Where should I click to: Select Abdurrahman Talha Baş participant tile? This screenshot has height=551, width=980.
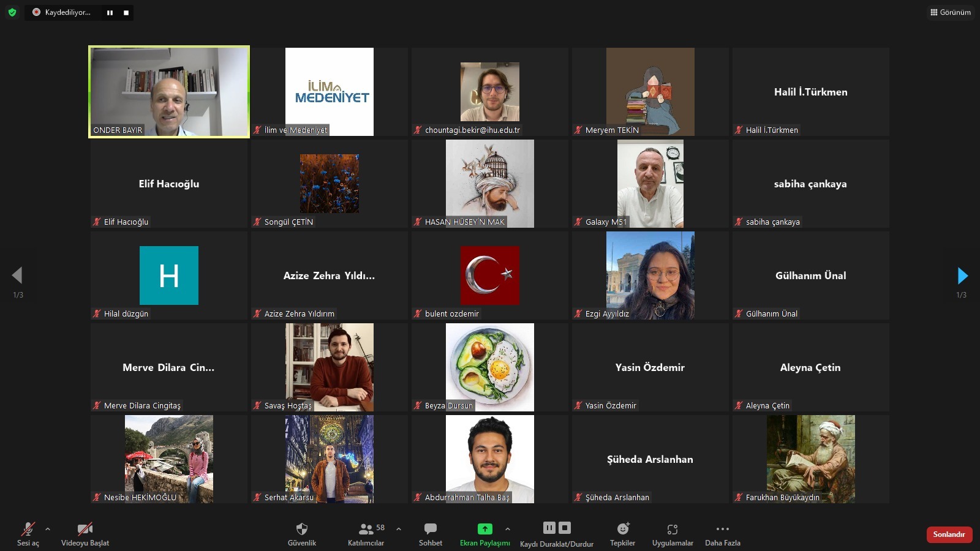coord(490,459)
